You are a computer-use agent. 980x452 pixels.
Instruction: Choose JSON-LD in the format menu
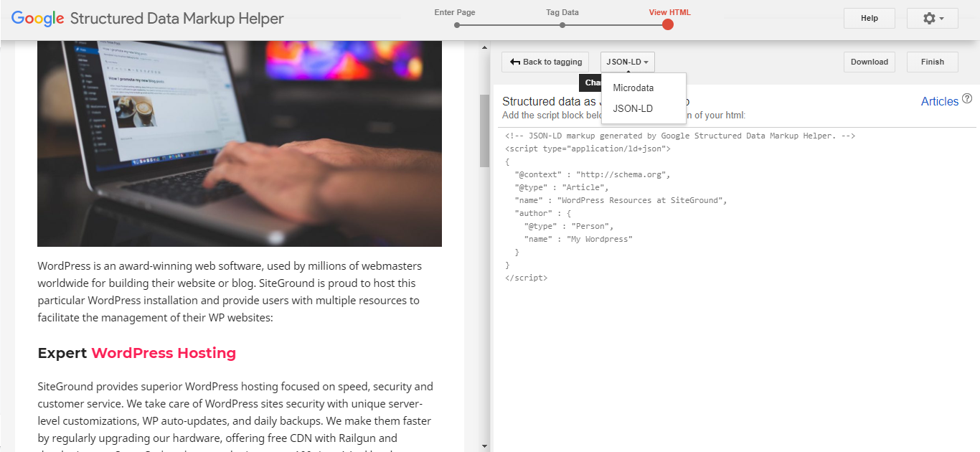644,109
